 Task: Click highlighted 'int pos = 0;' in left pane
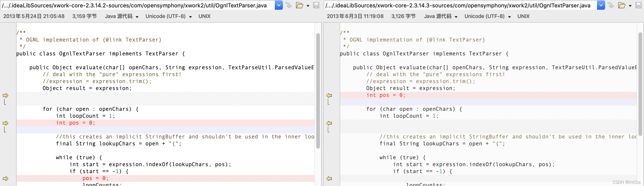coord(75,123)
